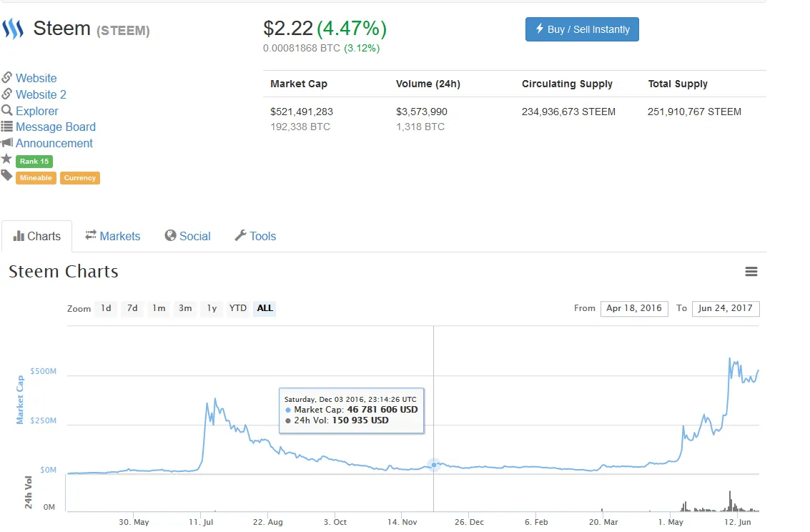Click the Market Cap axis label
The image size is (810, 532).
(20, 400)
